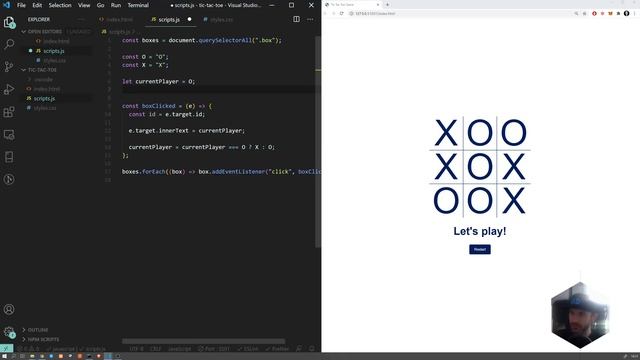Change the UTF-8 encoding in status bar

[136, 349]
